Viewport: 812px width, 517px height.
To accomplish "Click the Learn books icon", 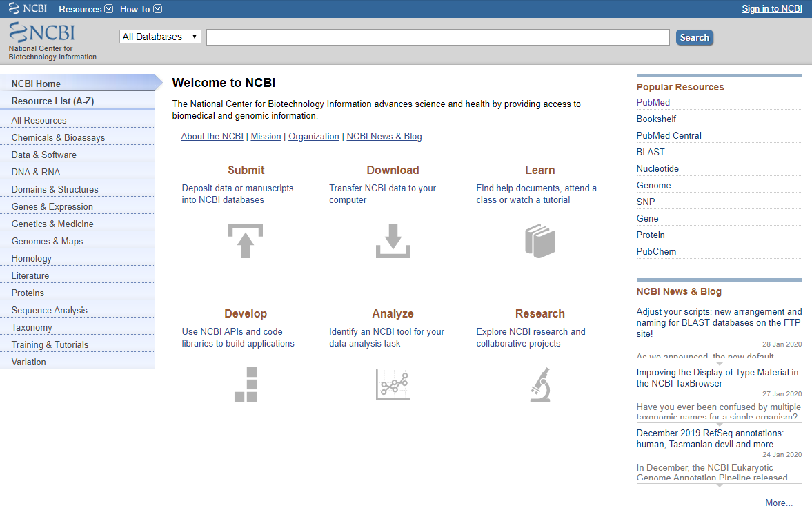I will coord(540,241).
